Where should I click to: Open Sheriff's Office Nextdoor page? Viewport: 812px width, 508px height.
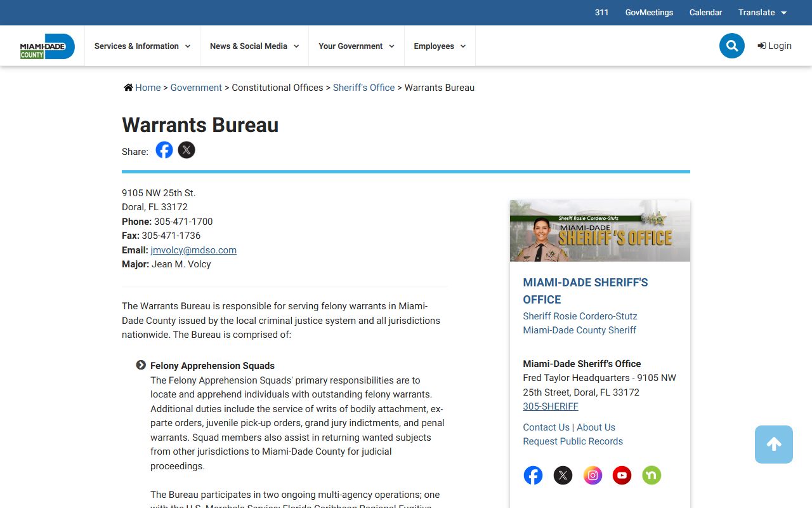[x=652, y=475]
